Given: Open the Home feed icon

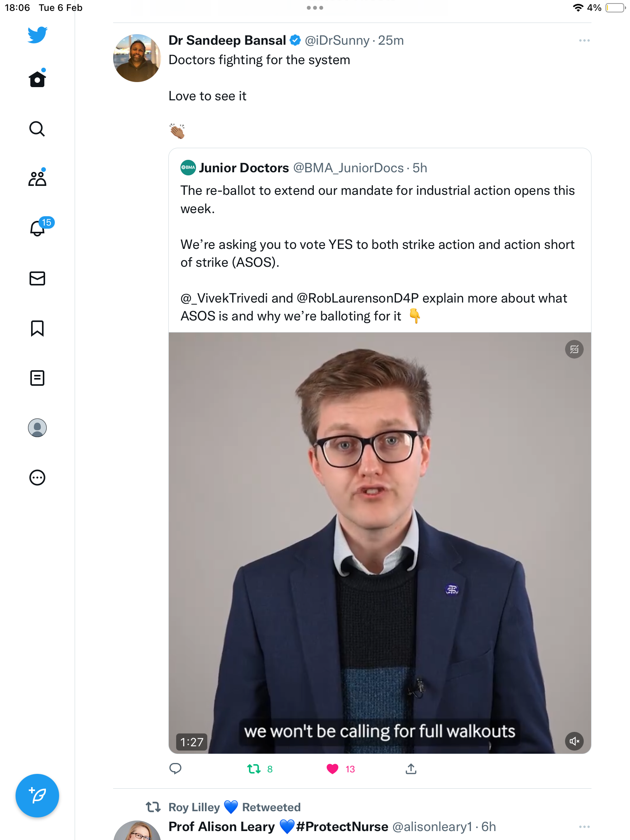Looking at the screenshot, I should [37, 79].
